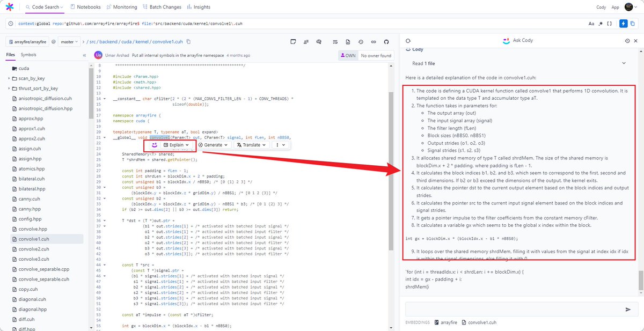Switch to the Files tab

[x=11, y=55]
